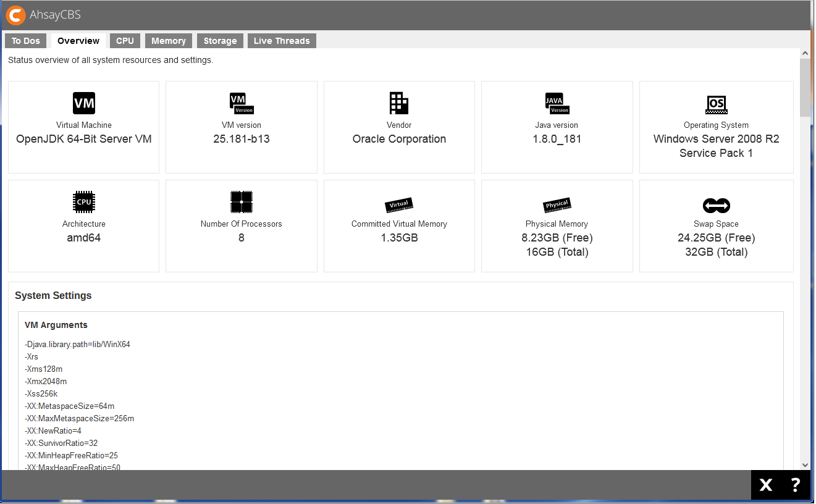This screenshot has width=816, height=504.
Task: Click the CPU Architecture chip icon
Action: [x=84, y=201]
